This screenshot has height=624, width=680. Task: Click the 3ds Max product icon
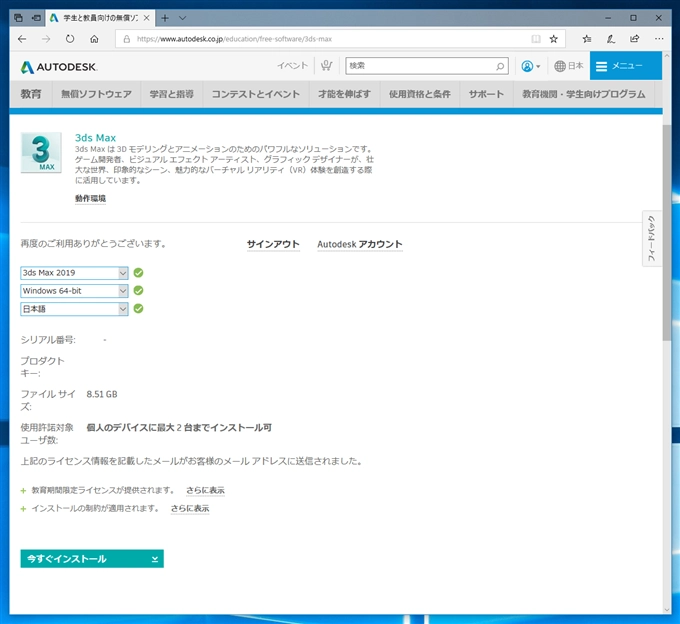coord(41,153)
